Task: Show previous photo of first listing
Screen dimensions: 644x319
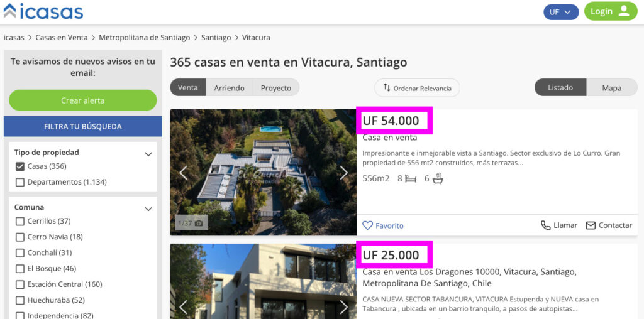Action: [x=183, y=173]
